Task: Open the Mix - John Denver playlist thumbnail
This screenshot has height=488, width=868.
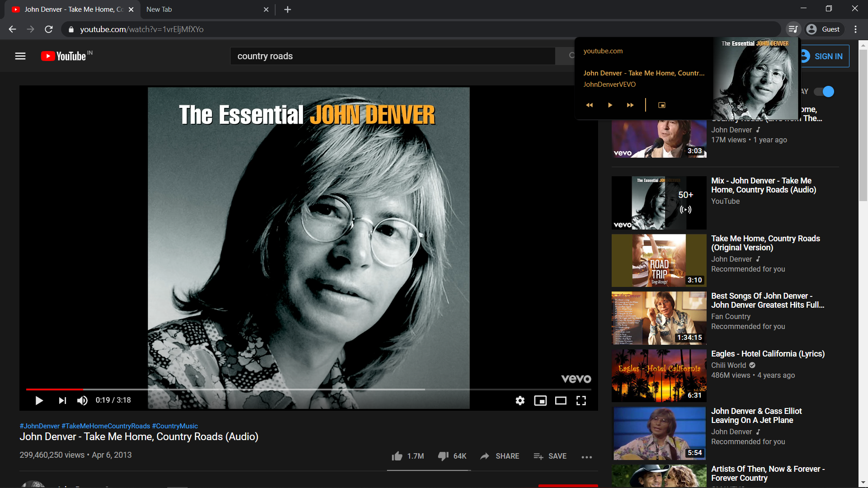Action: 659,203
